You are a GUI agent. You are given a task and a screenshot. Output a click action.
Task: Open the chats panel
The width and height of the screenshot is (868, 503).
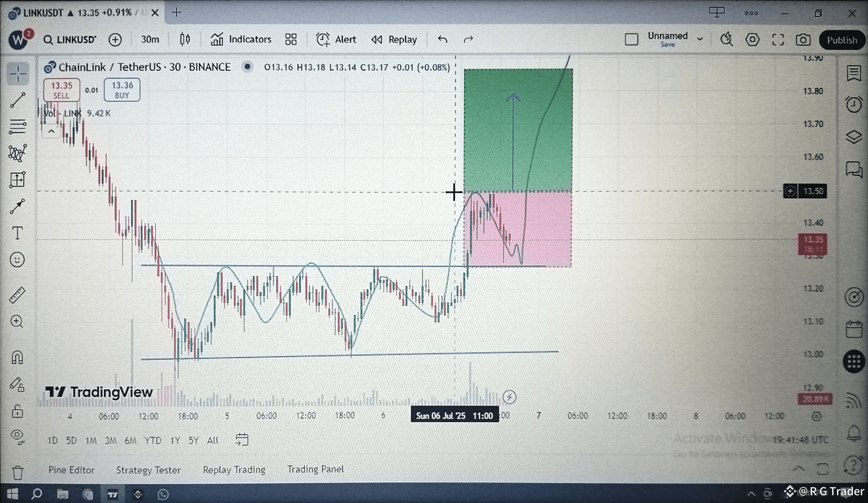pos(853,170)
